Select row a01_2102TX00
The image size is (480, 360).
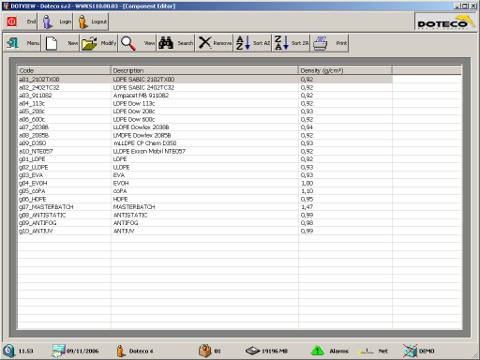click(205, 79)
